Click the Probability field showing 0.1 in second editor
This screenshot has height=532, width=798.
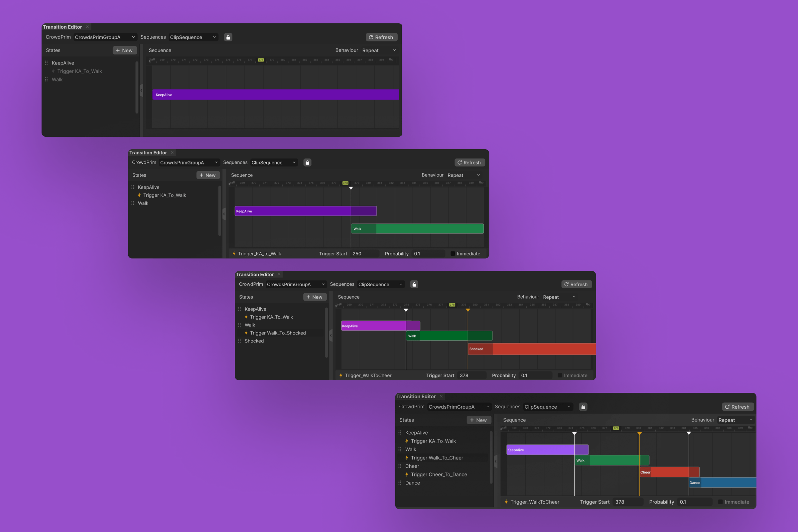click(x=428, y=253)
